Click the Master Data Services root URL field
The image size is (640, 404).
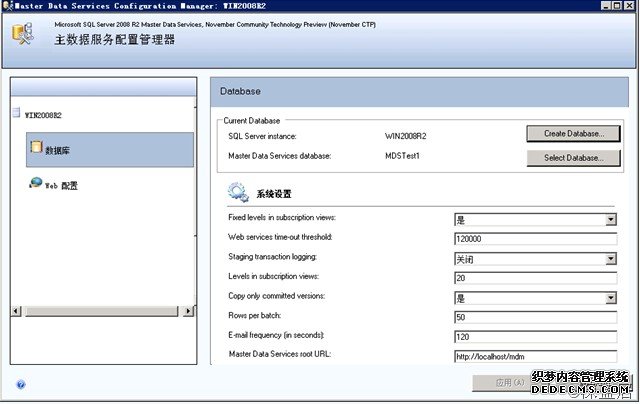tap(535, 355)
